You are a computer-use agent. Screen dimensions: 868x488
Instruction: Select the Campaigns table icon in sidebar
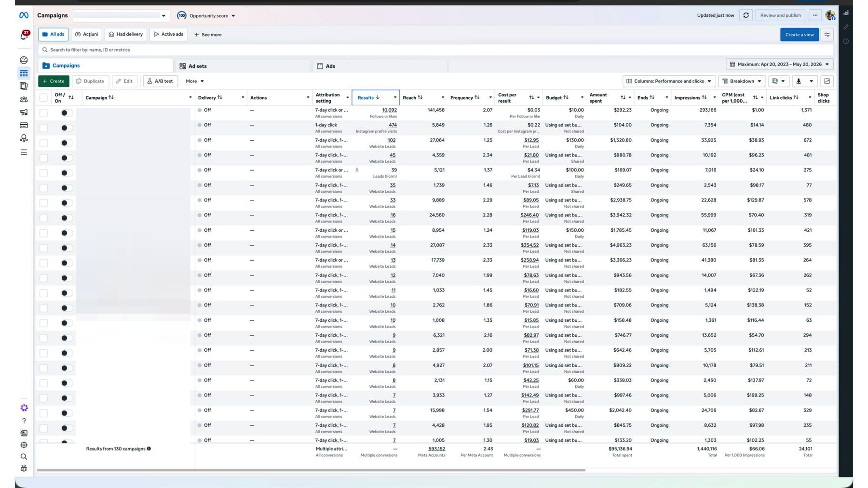click(x=24, y=73)
